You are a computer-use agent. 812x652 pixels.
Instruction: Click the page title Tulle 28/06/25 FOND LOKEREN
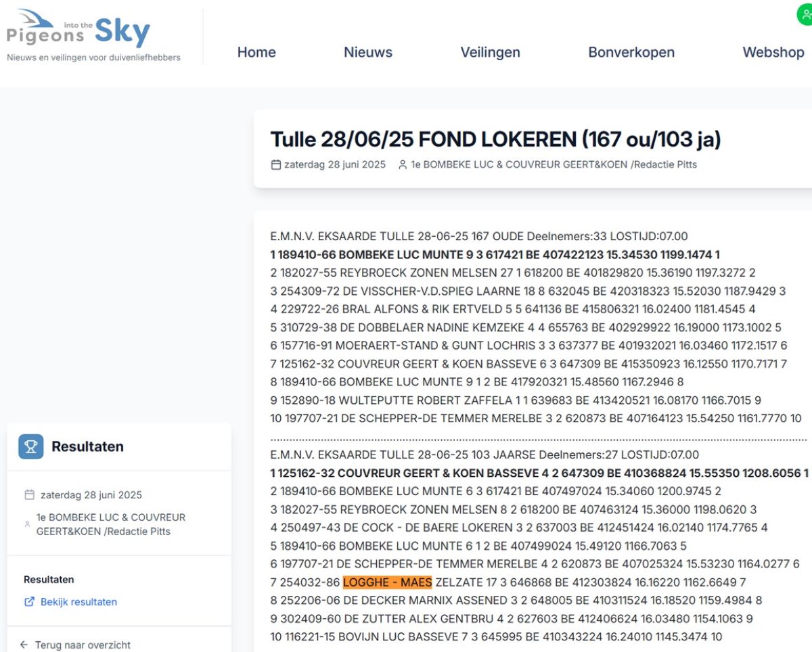pos(495,140)
